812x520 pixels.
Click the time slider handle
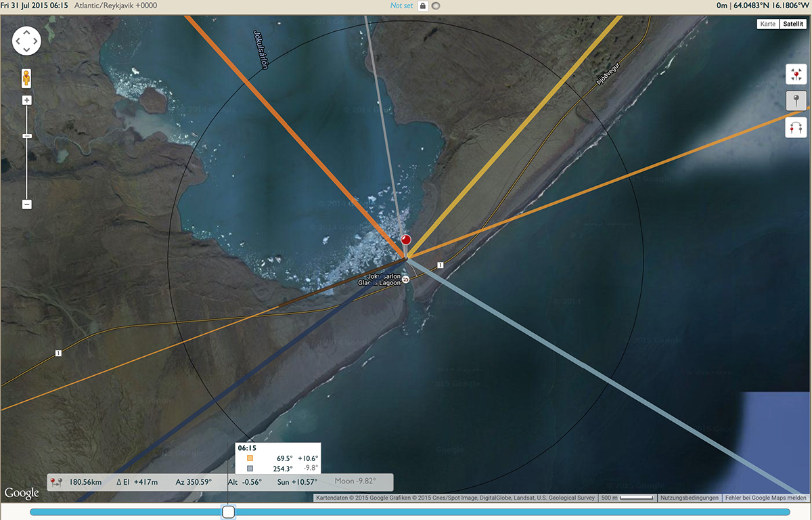[229, 512]
